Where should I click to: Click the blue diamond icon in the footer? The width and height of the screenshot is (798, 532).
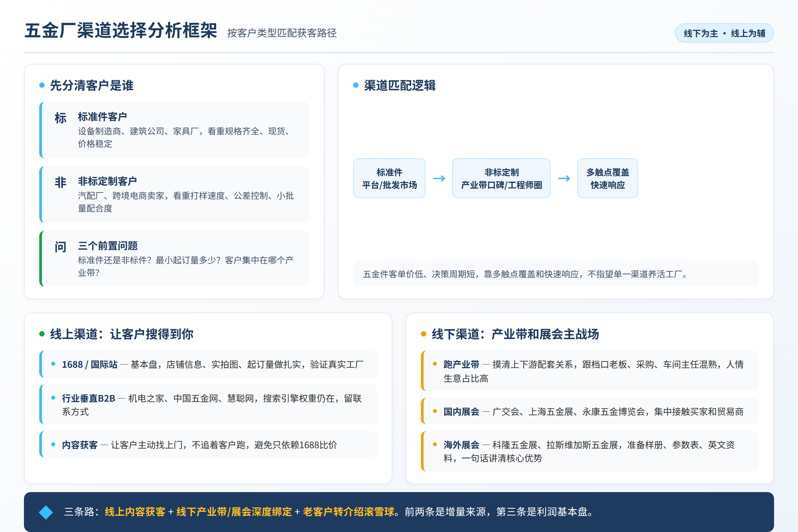click(x=46, y=512)
